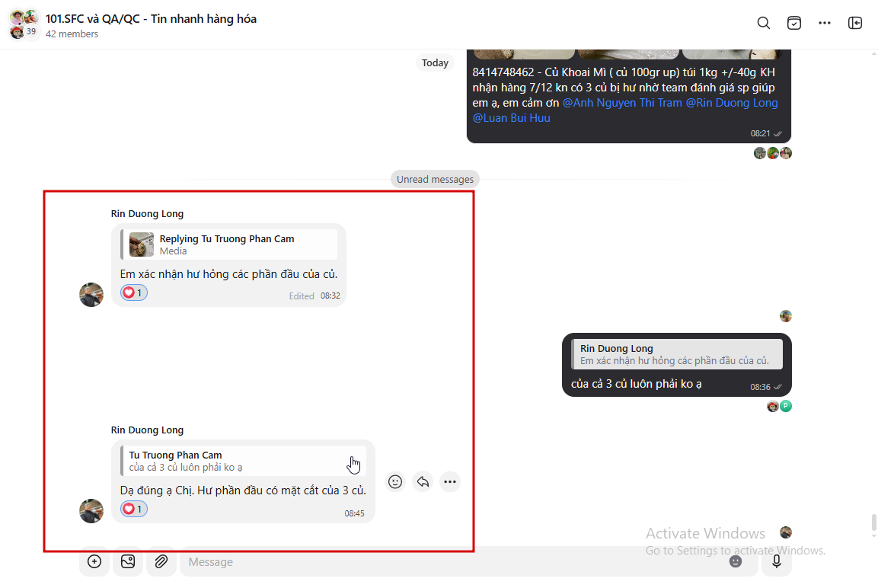Screen dimensions: 878x588
Task: Click the message 'Dạ đúng ạ Chị. Hư phần đầu có mặt cắt của 3 củ.'
Action: pos(243,491)
